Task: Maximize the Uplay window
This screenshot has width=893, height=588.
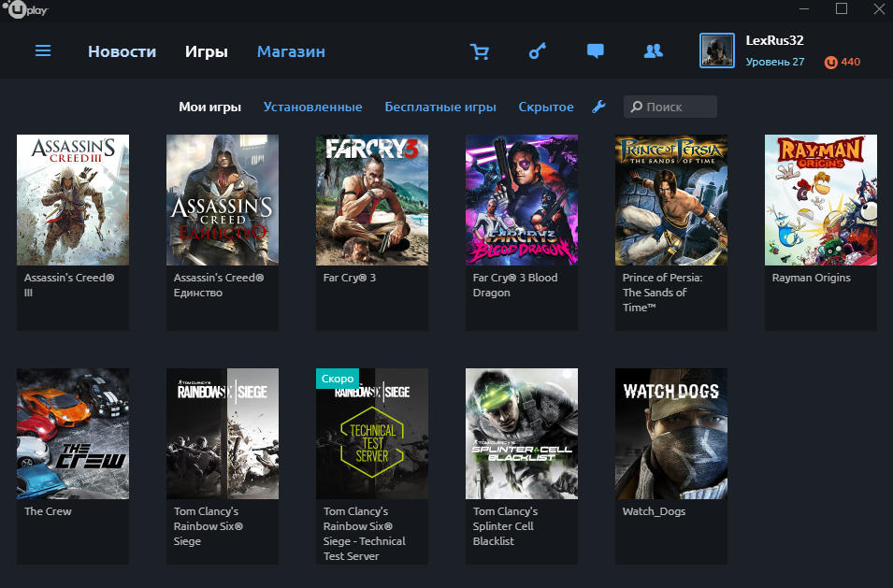Action: point(842,8)
